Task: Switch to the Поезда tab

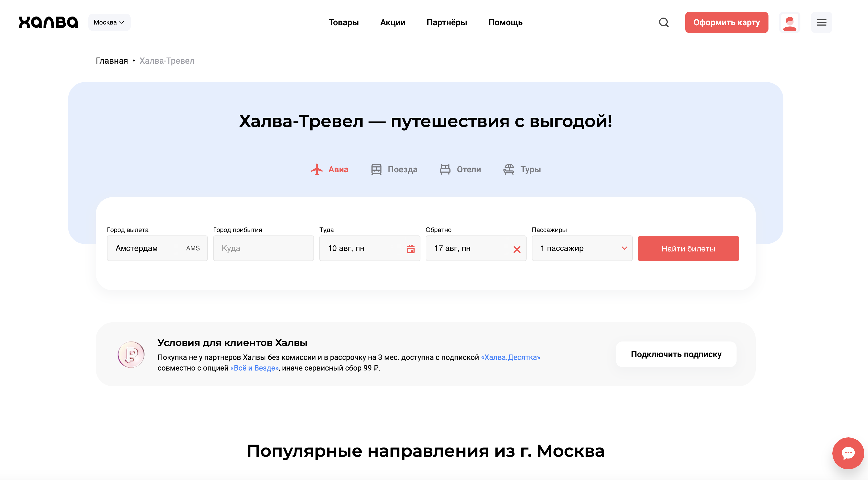Action: (x=394, y=169)
